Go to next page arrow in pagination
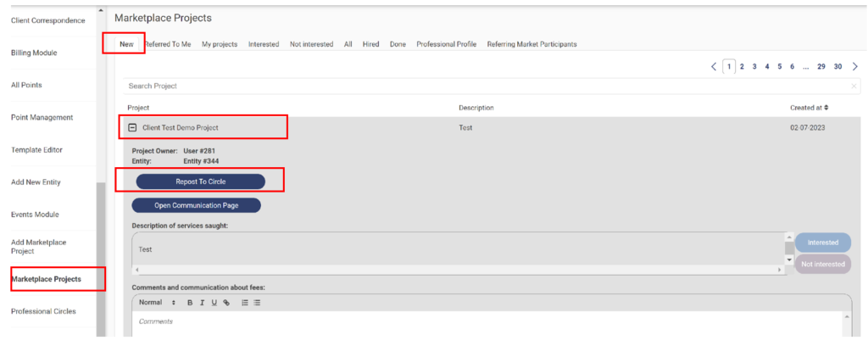This screenshot has height=346, width=868. pos(854,66)
